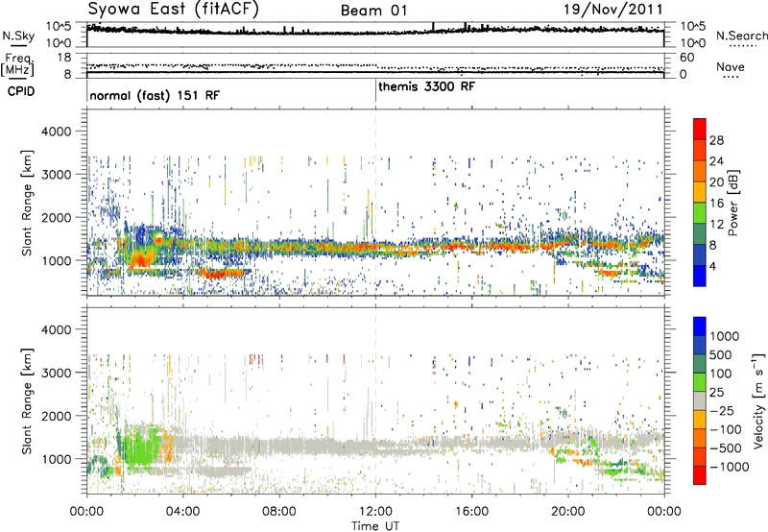Click the 'Syowa East (fitACF)' title
This screenshot has width=768, height=532.
click(x=174, y=9)
